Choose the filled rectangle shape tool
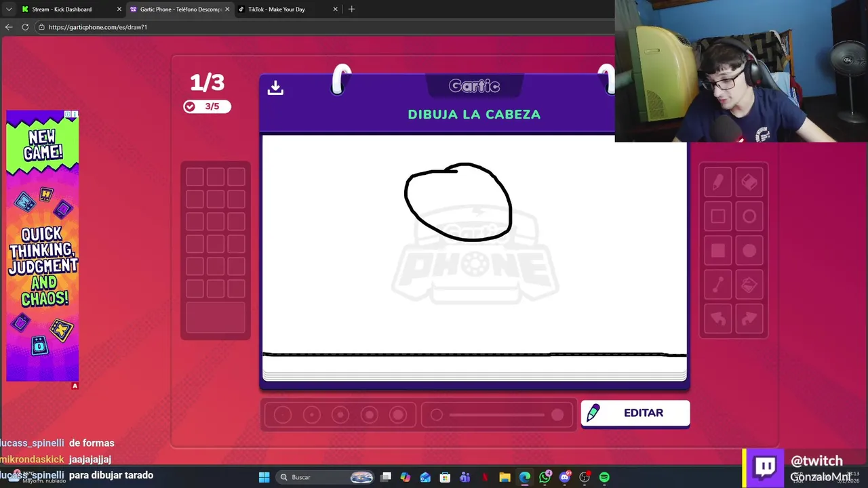Screen dimensions: 868x488 point(718,251)
